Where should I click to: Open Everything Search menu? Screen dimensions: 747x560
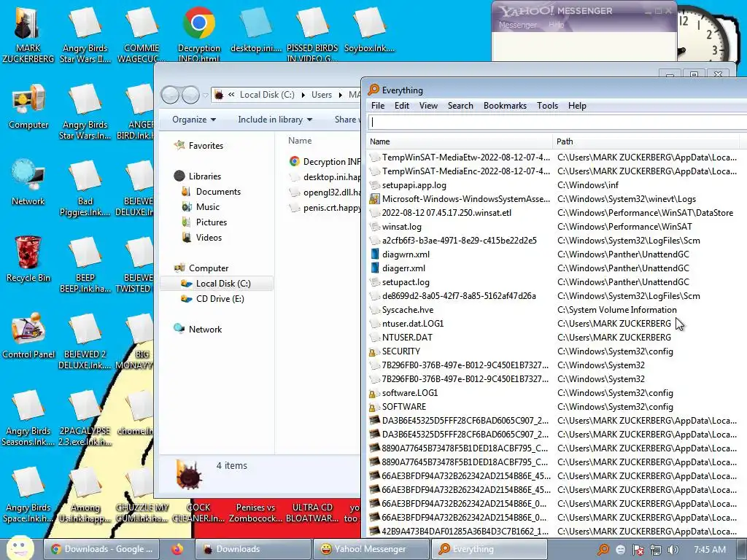[460, 106]
